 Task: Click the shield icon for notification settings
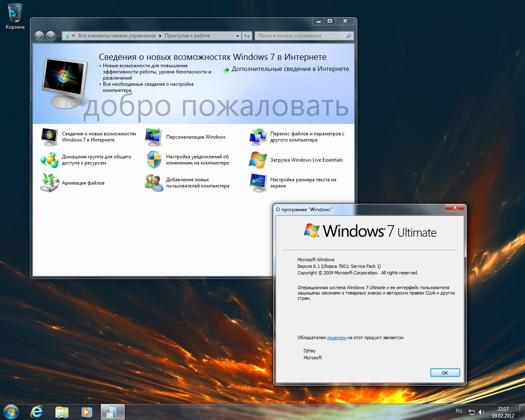[154, 160]
